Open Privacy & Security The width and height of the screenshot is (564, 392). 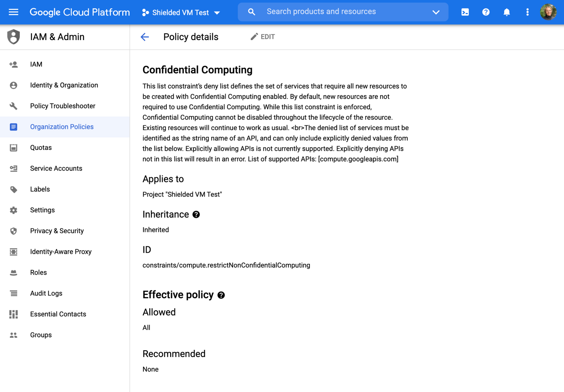click(65, 231)
